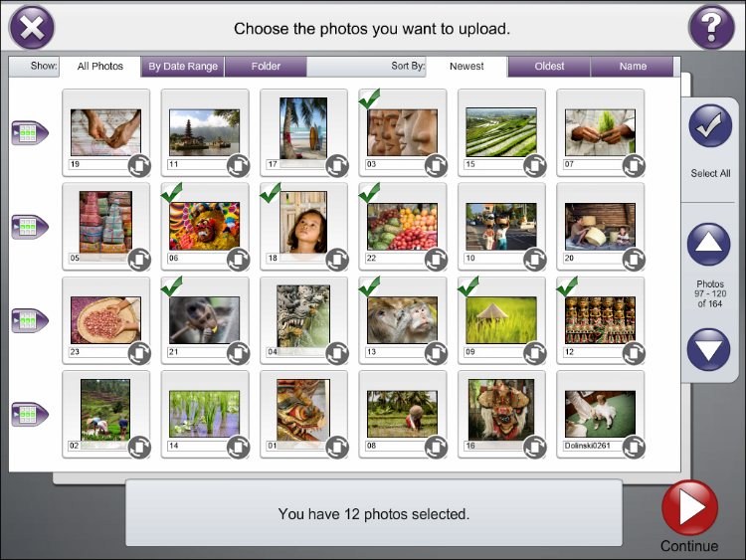
Task: Click the copy icon on photo 19
Action: [139, 166]
